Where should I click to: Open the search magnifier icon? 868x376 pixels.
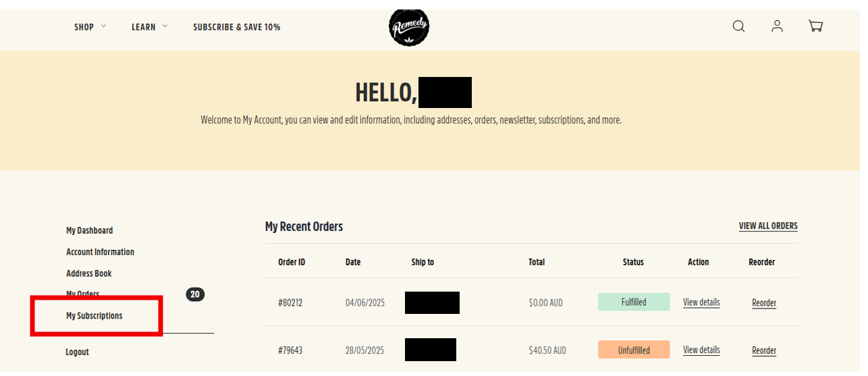(x=738, y=26)
